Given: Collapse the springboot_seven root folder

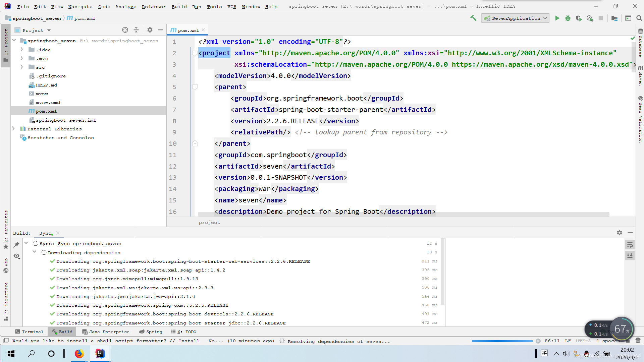Looking at the screenshot, I should pyautogui.click(x=14, y=41).
